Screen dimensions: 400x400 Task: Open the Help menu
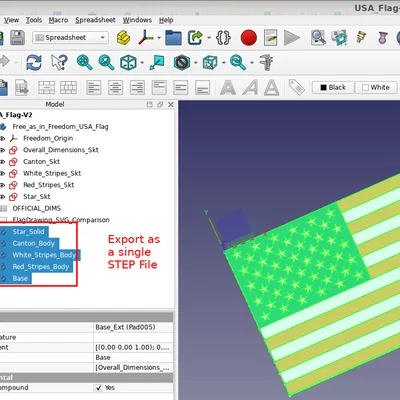[x=166, y=20]
